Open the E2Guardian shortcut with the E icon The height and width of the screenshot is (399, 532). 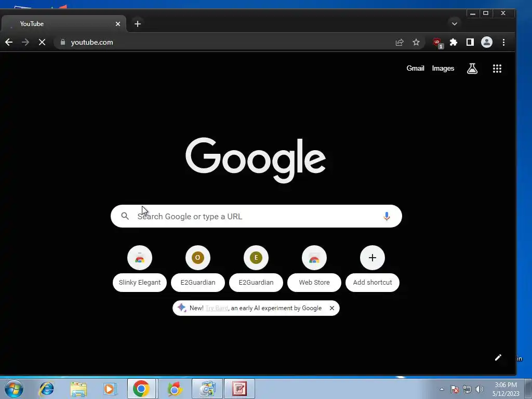click(x=256, y=258)
